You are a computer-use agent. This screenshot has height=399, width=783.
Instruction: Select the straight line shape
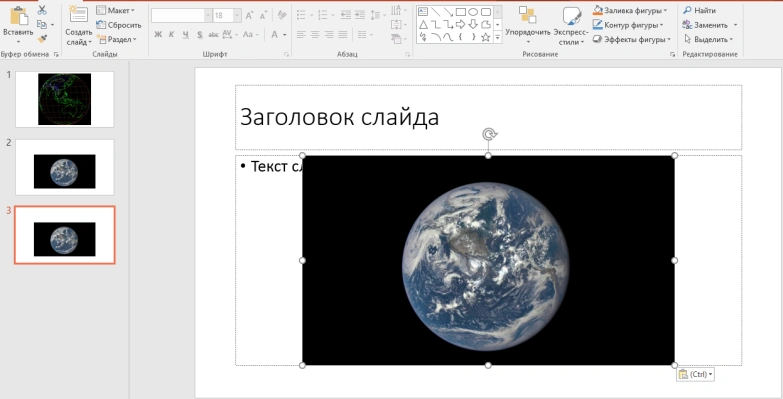[435, 11]
